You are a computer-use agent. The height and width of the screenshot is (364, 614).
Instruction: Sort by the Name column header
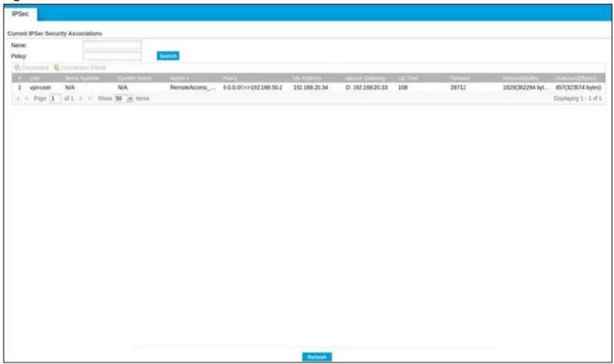[x=179, y=78]
